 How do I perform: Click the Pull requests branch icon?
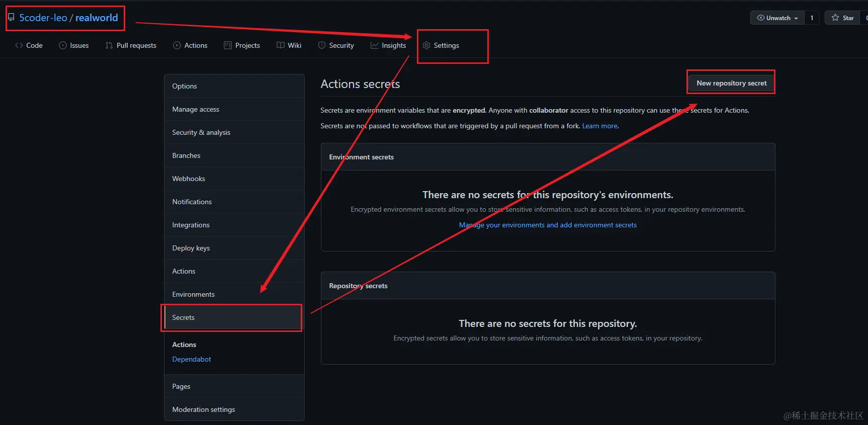click(x=109, y=45)
